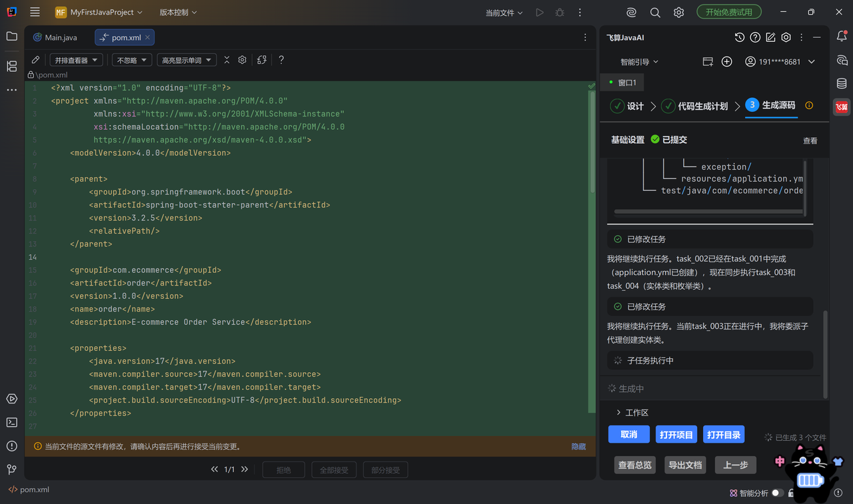
Task: Click 隐藏 link in notification bar
Action: click(x=578, y=446)
